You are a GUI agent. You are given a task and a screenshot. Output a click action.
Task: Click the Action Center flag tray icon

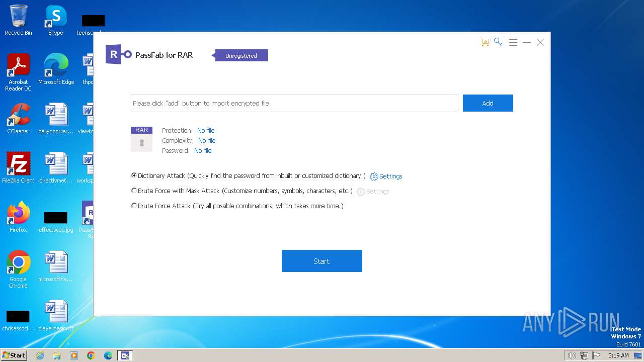596,355
